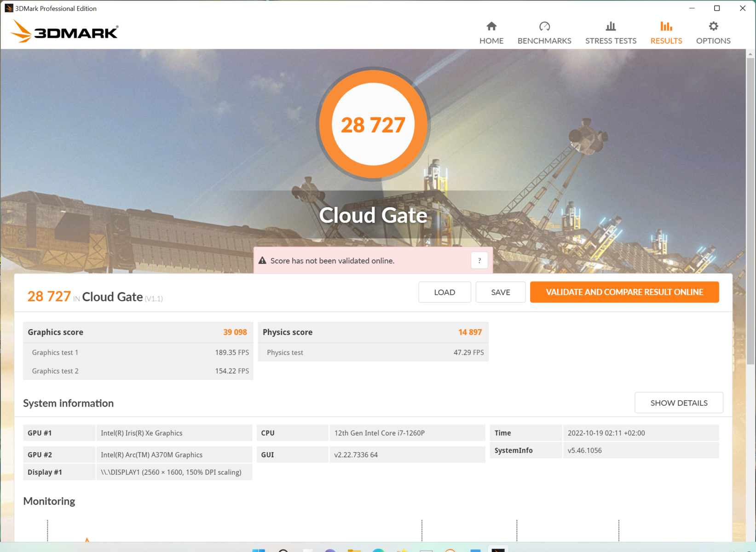Click 'Score has not been validated online' message
Viewport: 756px width, 552px height.
(332, 261)
